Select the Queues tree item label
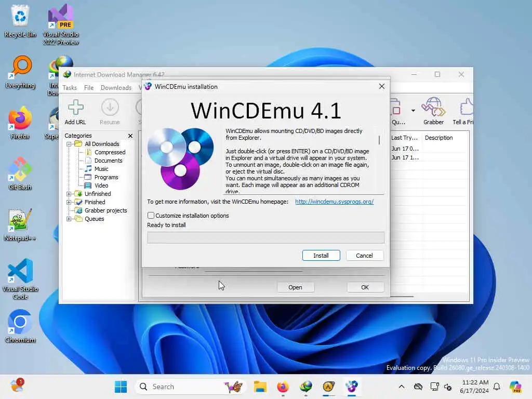The image size is (532, 399). (x=95, y=219)
